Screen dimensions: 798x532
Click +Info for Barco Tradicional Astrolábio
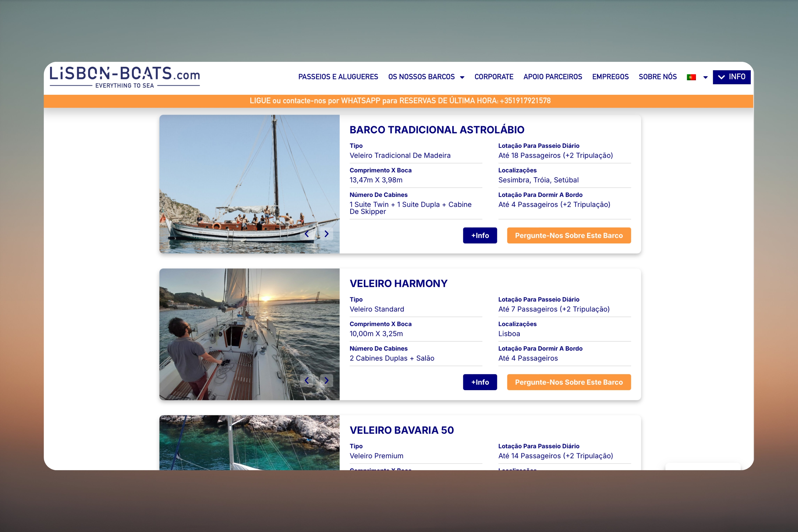point(480,235)
